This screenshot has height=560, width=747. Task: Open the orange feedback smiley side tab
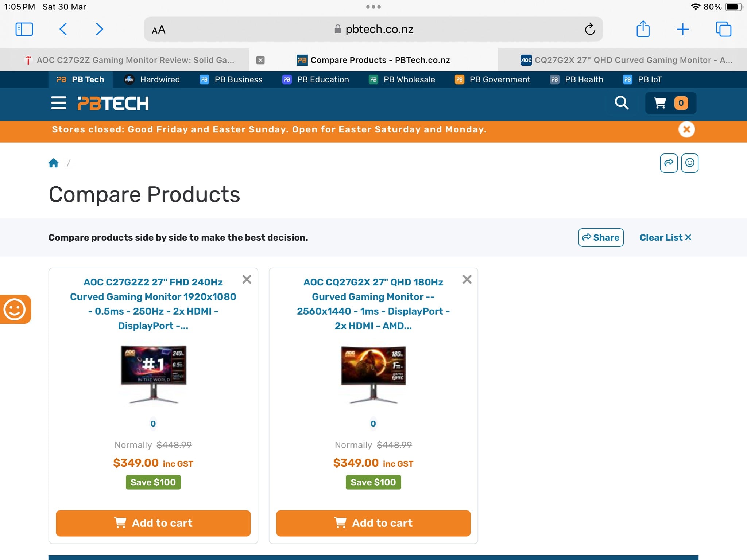pos(15,309)
